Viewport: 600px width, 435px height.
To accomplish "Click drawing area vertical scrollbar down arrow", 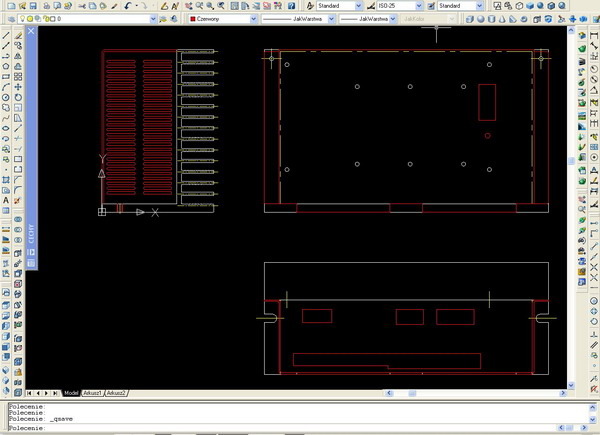I will pos(571,385).
